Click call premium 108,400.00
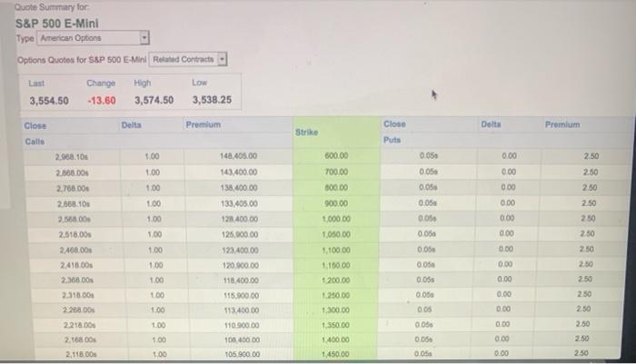This screenshot has height=364, width=636. [243, 340]
